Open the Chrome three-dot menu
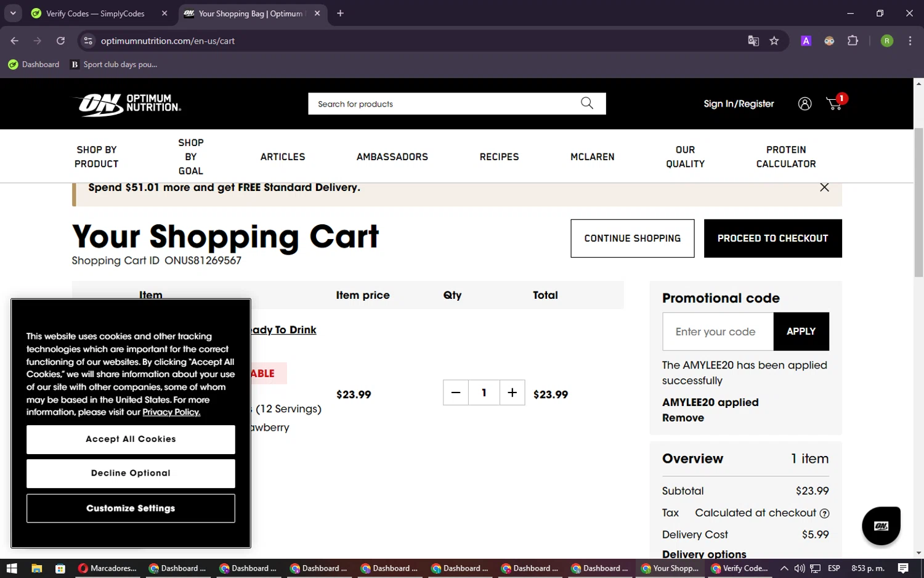The image size is (924, 578). [x=910, y=41]
